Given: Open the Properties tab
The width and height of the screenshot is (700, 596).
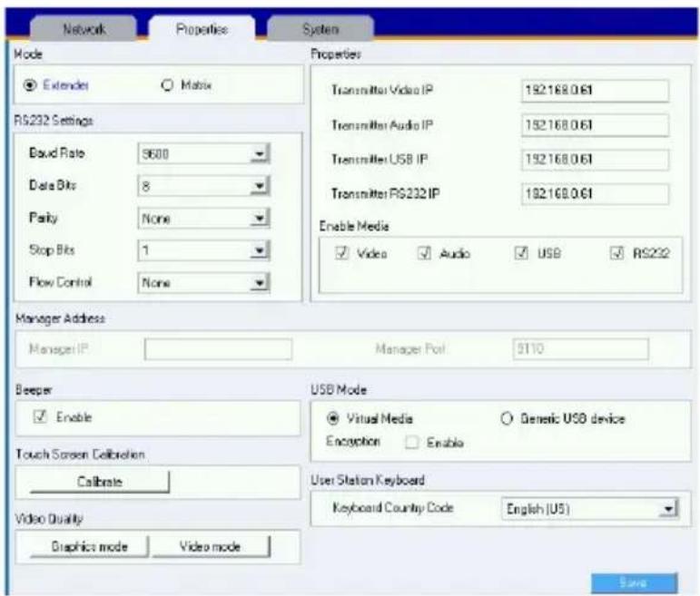Looking at the screenshot, I should coord(202,29).
